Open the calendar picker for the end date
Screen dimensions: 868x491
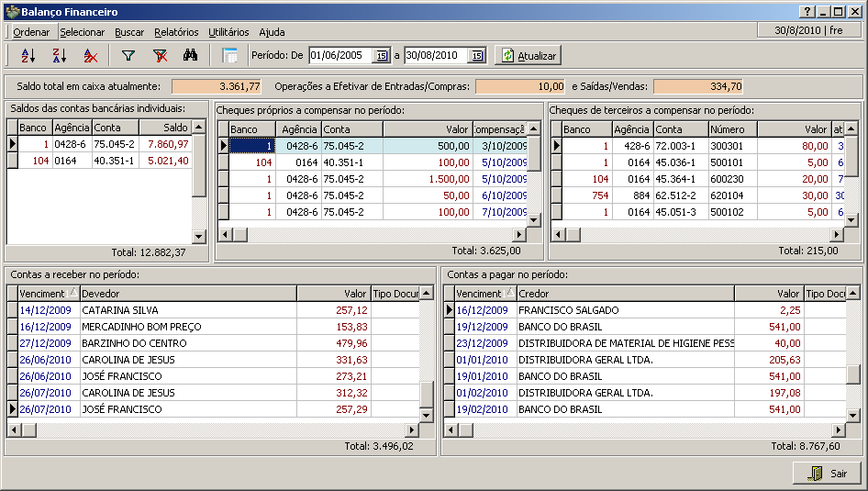click(476, 56)
